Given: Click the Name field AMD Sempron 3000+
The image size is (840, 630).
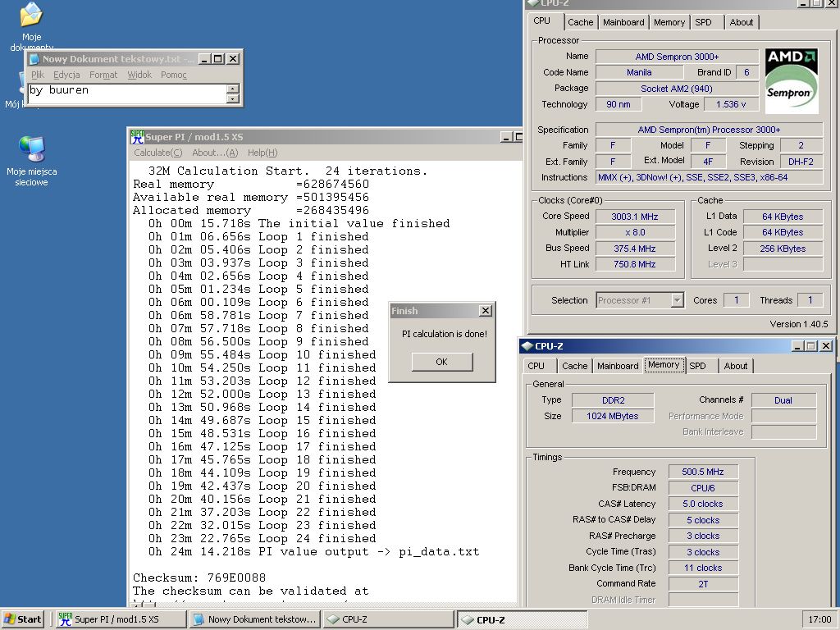Looking at the screenshot, I should click(x=677, y=57).
